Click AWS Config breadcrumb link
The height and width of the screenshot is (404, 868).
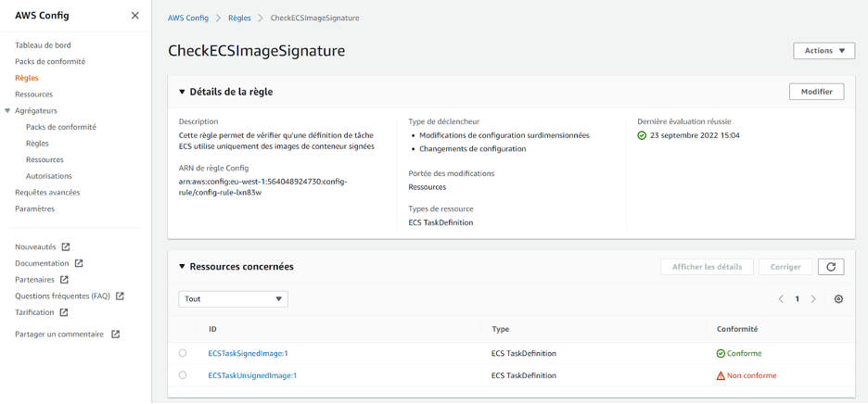(188, 18)
